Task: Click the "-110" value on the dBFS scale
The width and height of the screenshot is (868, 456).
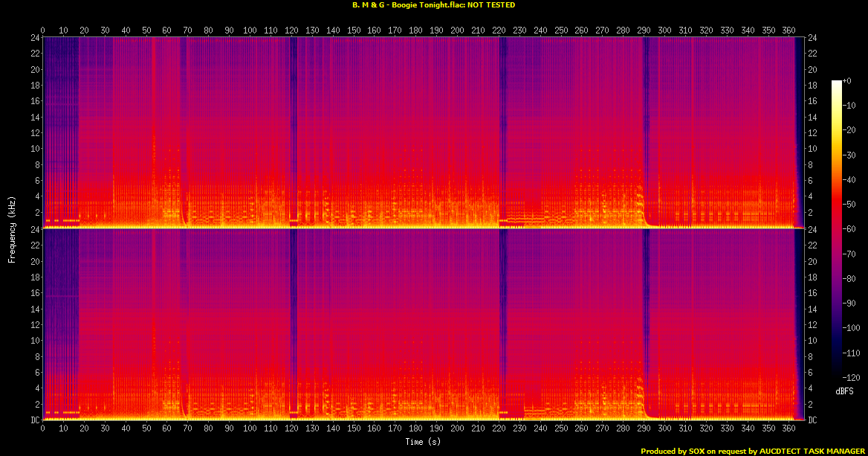Action: click(852, 353)
